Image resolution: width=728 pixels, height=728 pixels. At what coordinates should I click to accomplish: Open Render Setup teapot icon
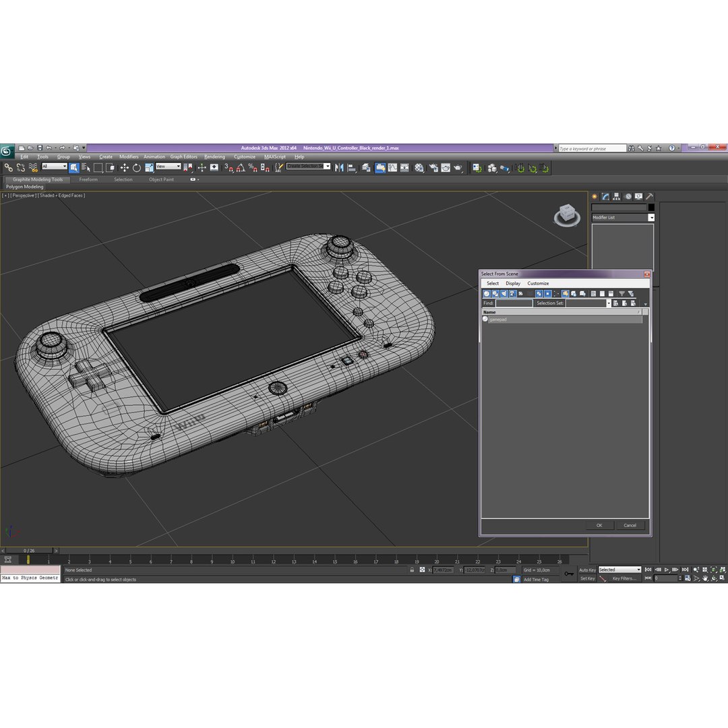point(433,168)
